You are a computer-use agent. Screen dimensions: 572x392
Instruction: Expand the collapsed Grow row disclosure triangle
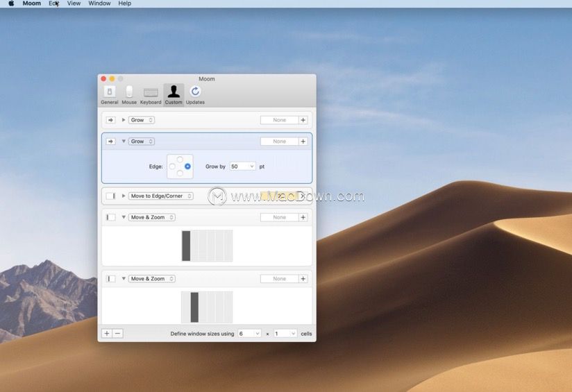pyautogui.click(x=124, y=120)
